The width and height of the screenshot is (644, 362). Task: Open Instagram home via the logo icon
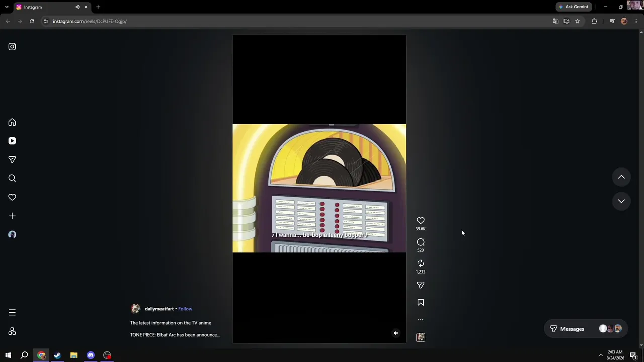12,47
